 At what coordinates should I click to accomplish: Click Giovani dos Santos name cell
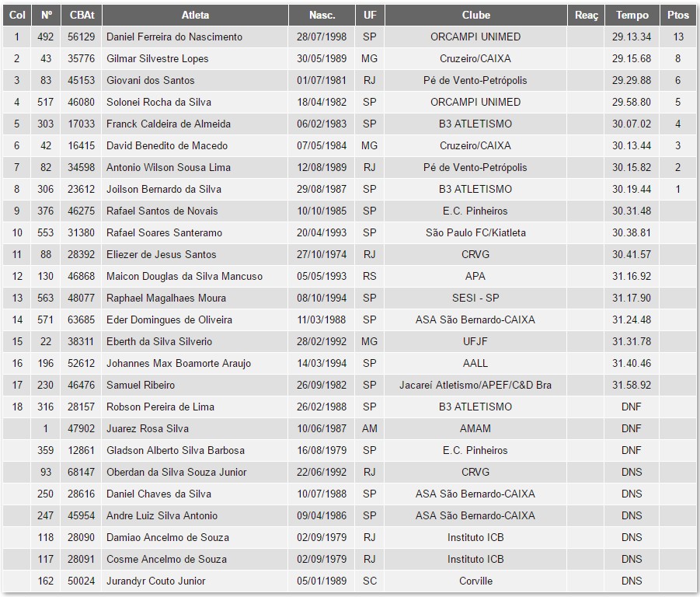point(150,80)
